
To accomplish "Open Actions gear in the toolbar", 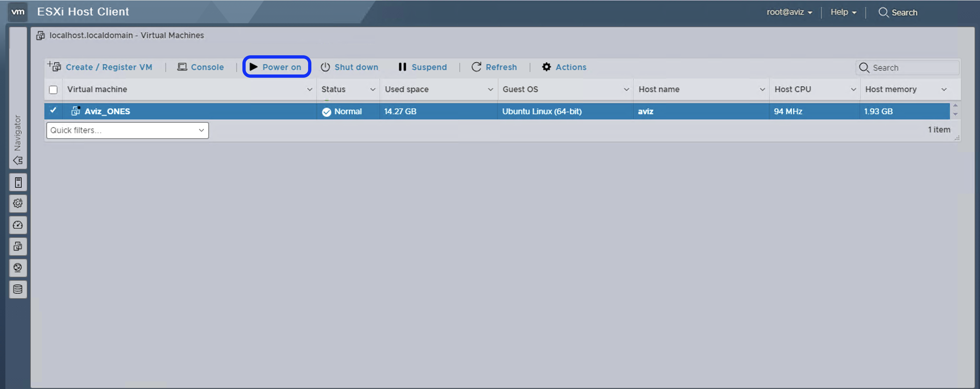I will point(564,67).
